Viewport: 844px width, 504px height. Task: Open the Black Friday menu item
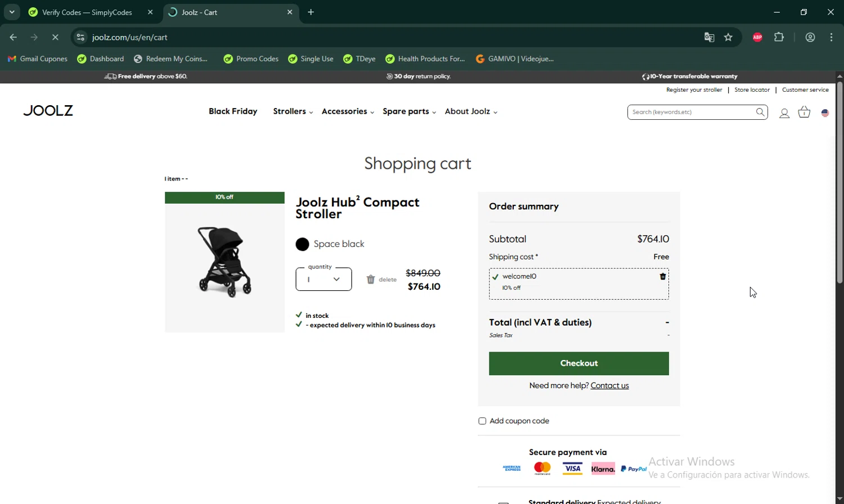(x=233, y=112)
